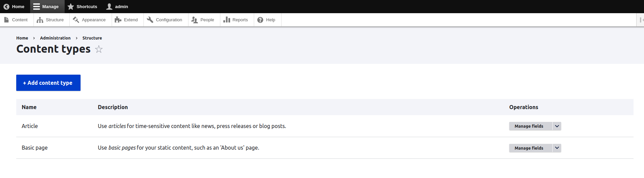This screenshot has width=644, height=178.
Task: Open the Shortcuts star menu
Action: click(82, 6)
